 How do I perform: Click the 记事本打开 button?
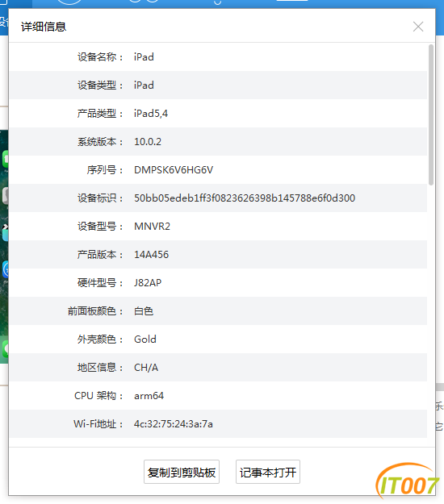click(268, 472)
